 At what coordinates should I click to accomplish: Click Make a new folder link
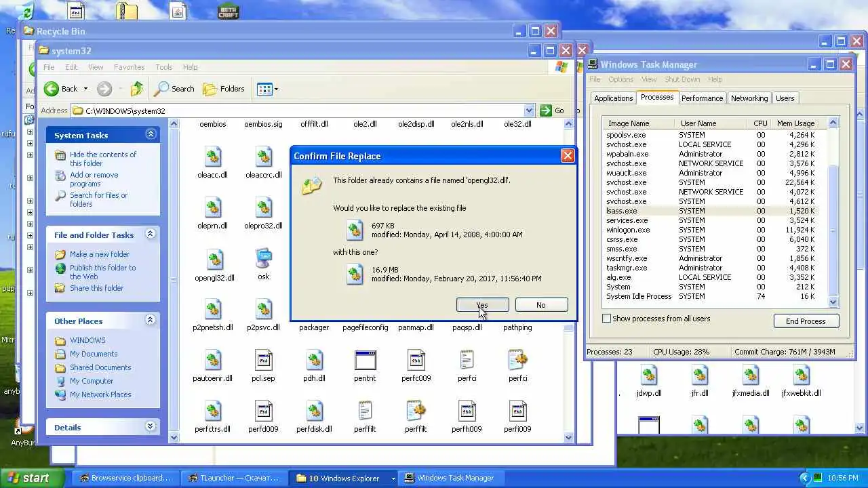coord(100,254)
